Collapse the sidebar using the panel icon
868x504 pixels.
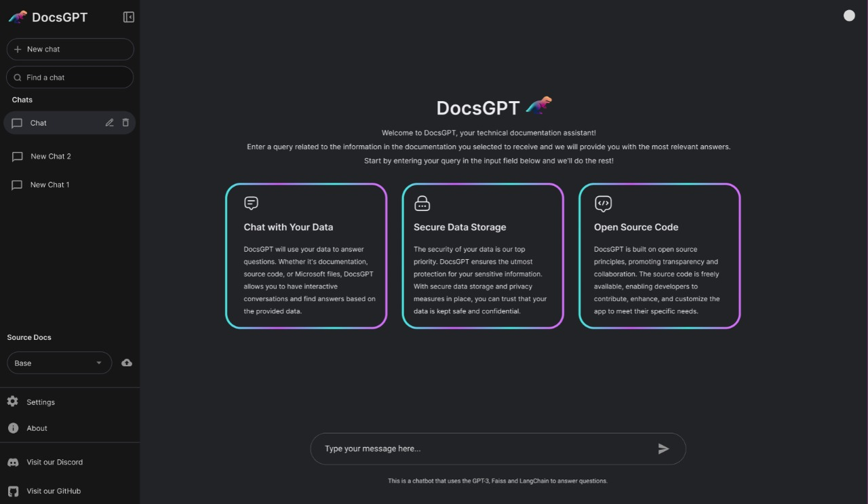[x=128, y=16]
